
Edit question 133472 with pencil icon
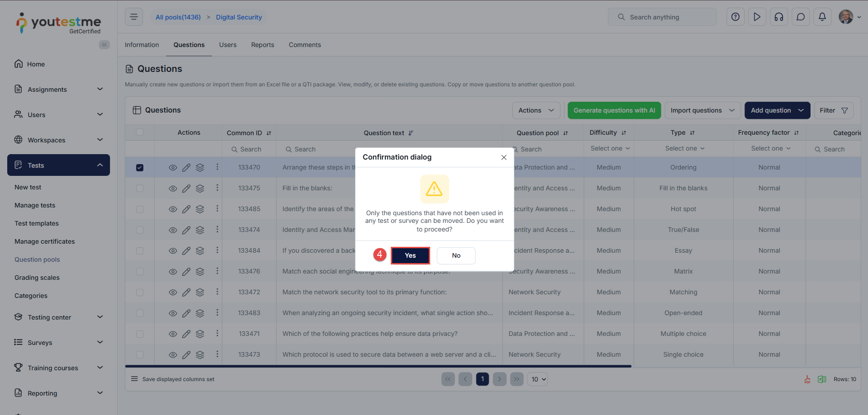pyautogui.click(x=186, y=292)
